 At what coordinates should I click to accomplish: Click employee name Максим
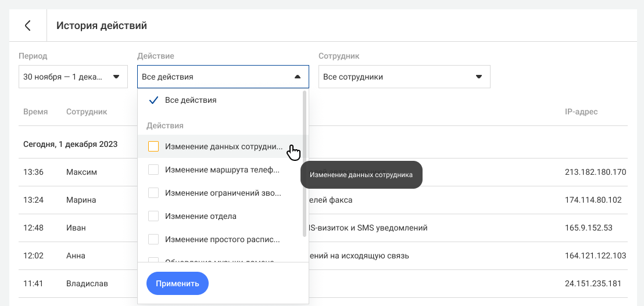pyautogui.click(x=82, y=172)
